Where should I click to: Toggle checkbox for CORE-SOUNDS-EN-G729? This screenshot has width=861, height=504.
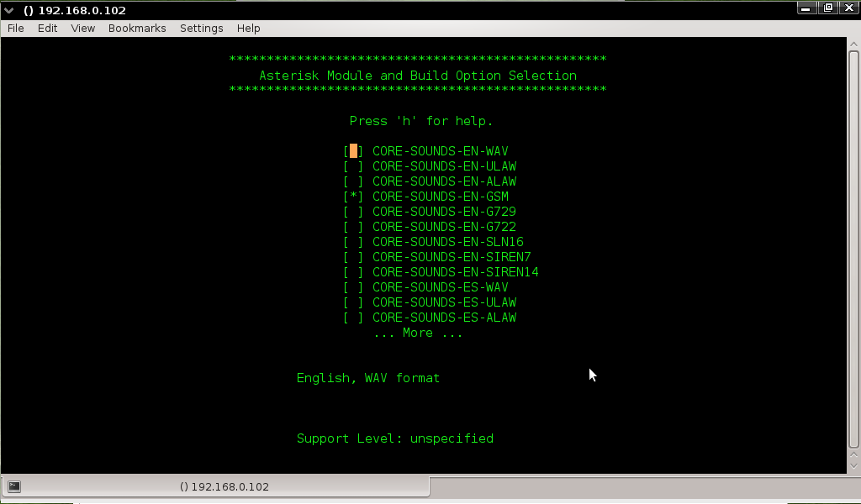(x=353, y=212)
